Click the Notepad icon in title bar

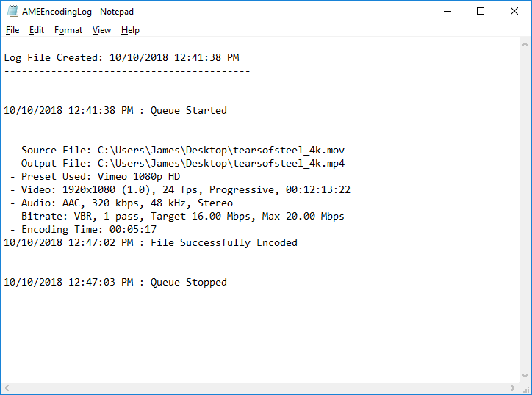(x=11, y=12)
